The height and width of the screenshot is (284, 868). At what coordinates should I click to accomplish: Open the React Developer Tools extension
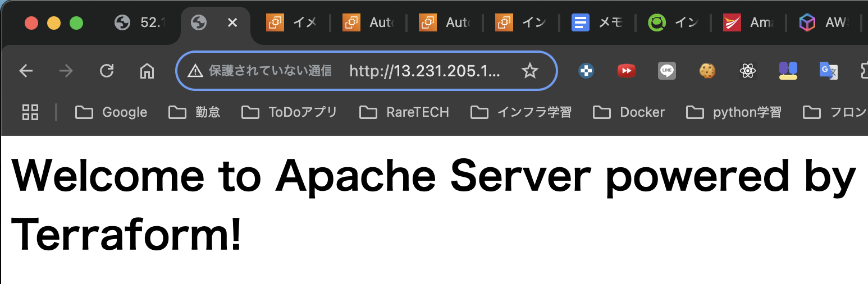pyautogui.click(x=747, y=71)
